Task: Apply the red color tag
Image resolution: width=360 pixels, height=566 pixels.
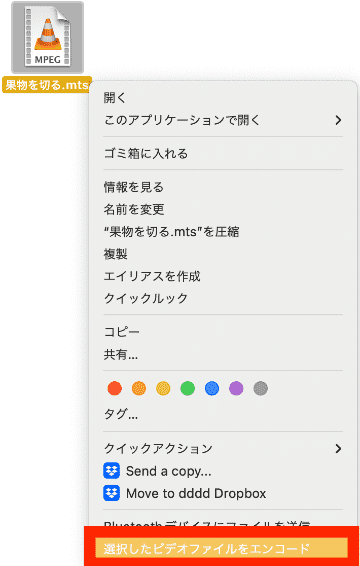Action: pos(115,388)
